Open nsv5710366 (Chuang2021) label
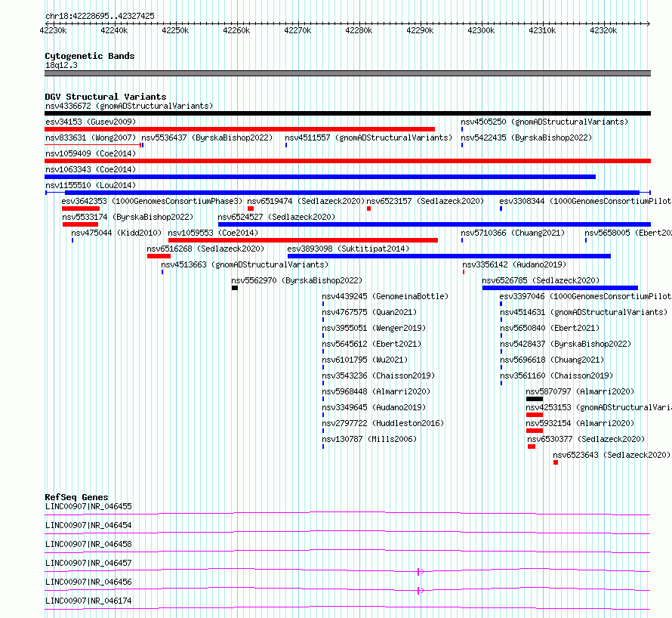This screenshot has width=672, height=618. (513, 233)
